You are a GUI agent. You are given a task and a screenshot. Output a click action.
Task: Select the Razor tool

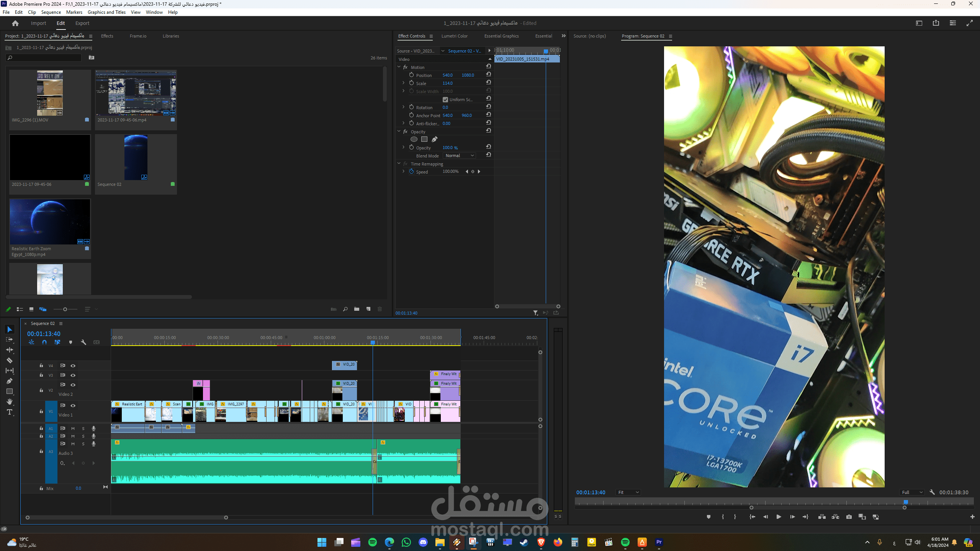pyautogui.click(x=10, y=360)
